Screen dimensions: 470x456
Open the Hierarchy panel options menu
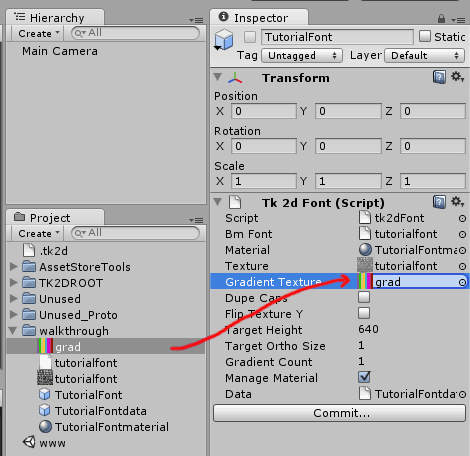pyautogui.click(x=196, y=20)
